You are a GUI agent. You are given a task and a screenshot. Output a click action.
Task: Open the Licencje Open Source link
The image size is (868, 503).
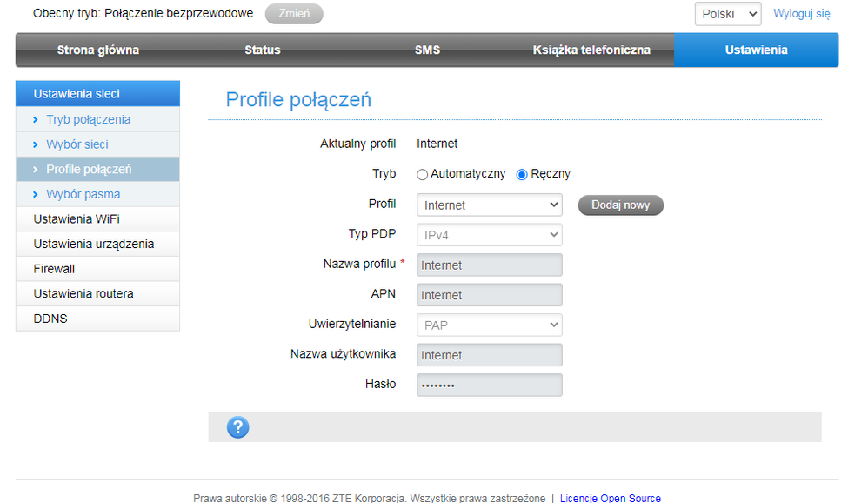(x=611, y=499)
